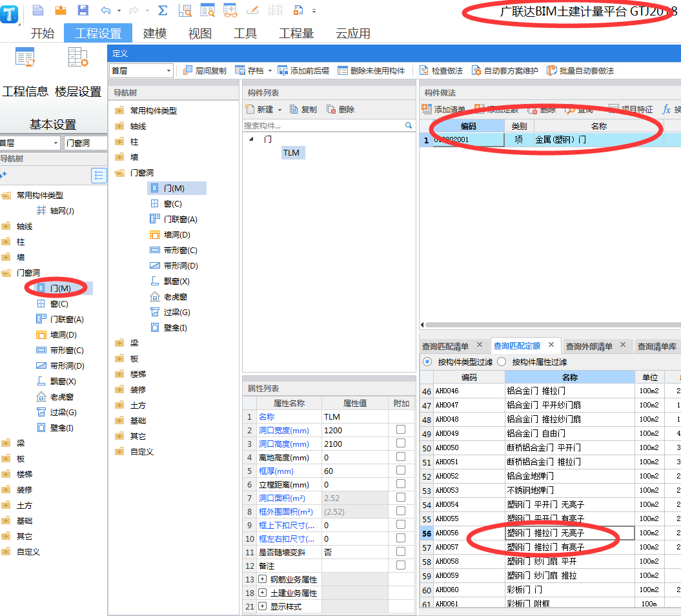Switch to 查询匹配清单 tab
The height and width of the screenshot is (616, 681).
click(x=445, y=346)
